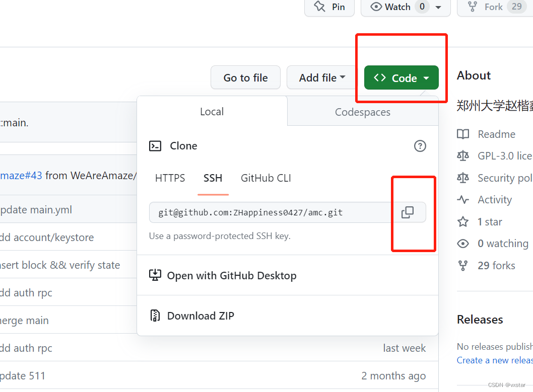533x392 pixels.
Task: Click the Security policy scale icon
Action: [462, 178]
